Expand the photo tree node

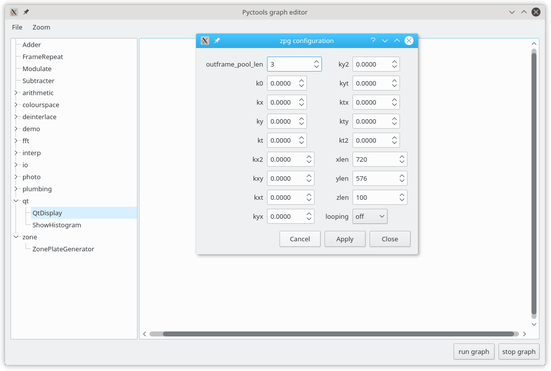(x=16, y=177)
